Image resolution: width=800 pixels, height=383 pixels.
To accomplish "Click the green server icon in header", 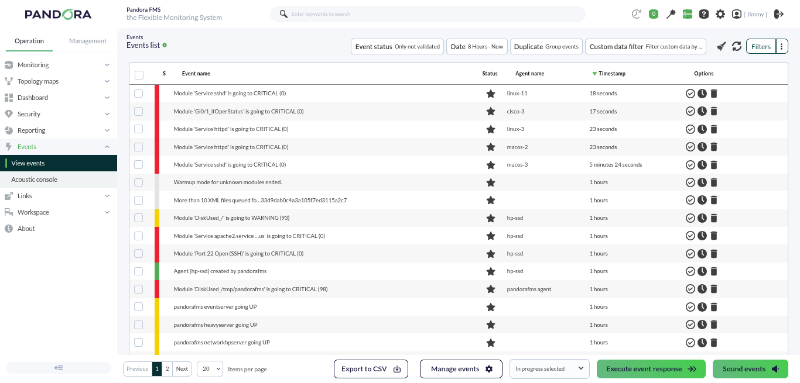I will tap(687, 14).
